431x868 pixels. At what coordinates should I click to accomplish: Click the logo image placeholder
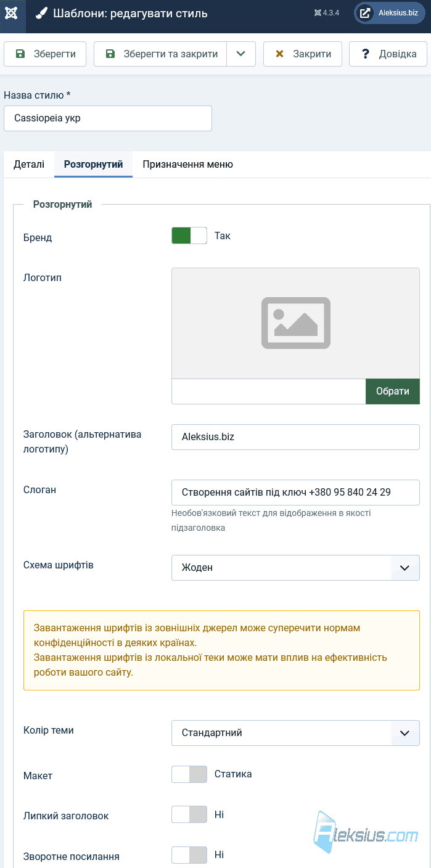[x=295, y=323]
